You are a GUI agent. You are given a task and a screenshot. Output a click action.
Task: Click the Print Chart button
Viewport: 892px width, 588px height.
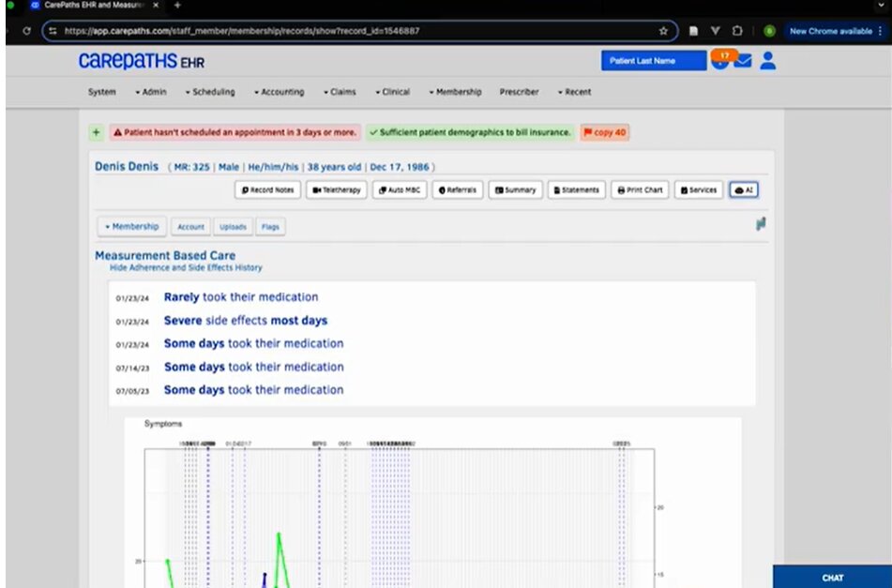point(641,189)
